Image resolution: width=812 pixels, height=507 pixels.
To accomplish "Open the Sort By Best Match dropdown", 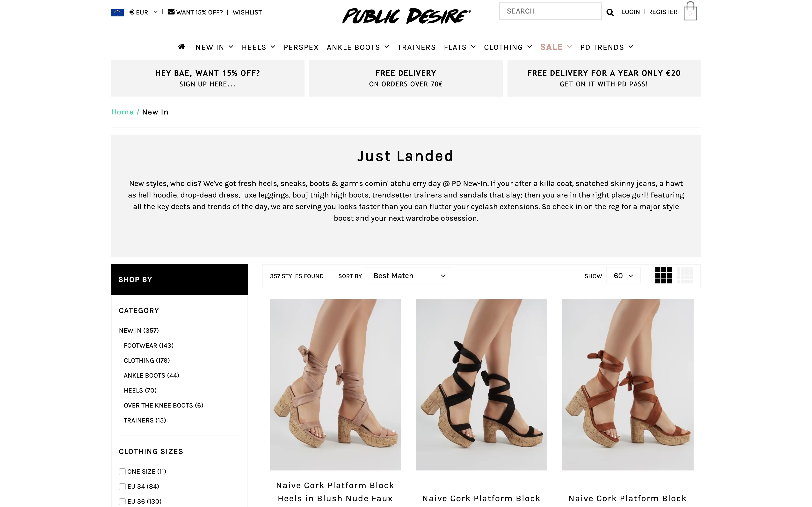I will pyautogui.click(x=409, y=276).
